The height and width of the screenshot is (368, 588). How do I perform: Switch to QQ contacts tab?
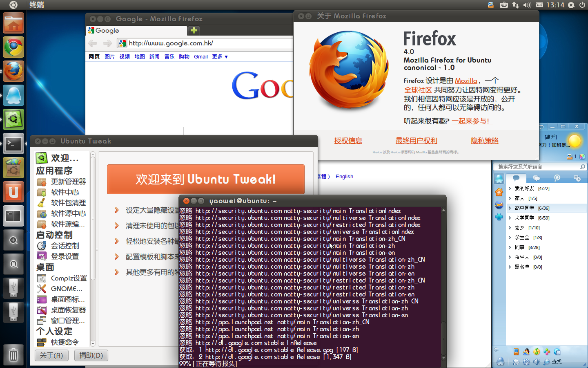point(516,178)
